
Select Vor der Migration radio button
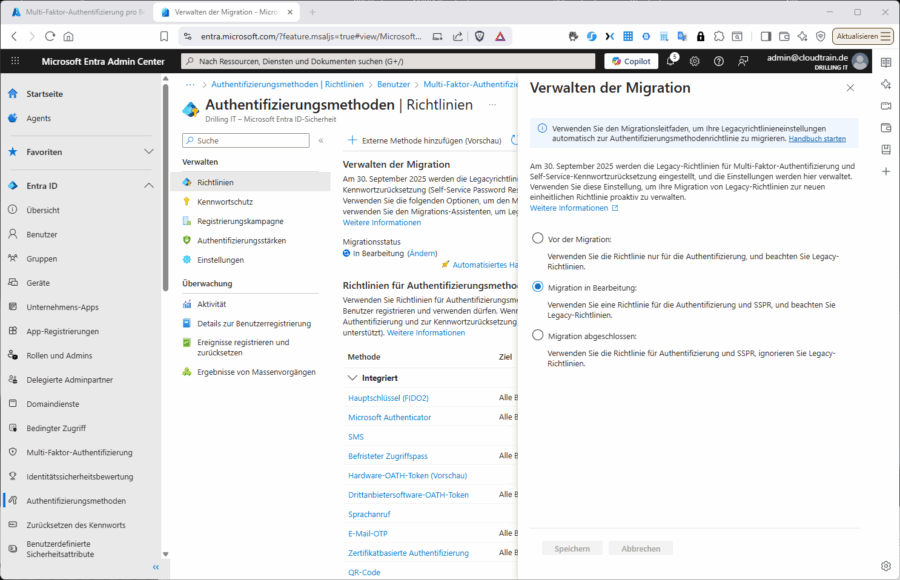click(x=537, y=238)
